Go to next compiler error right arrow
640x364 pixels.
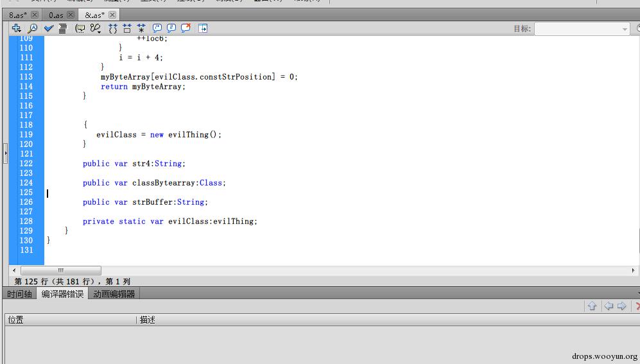pos(621,306)
